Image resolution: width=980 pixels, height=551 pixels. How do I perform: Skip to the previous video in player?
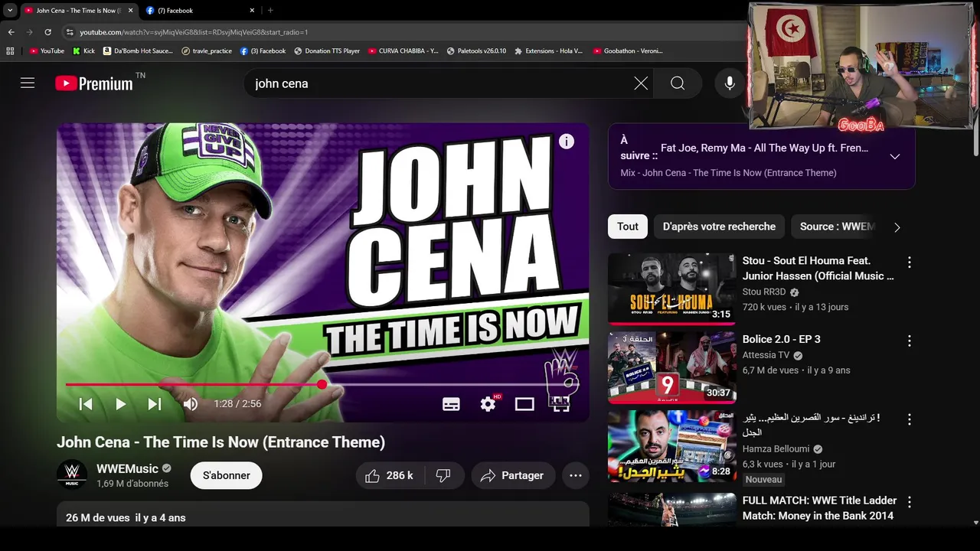86,404
